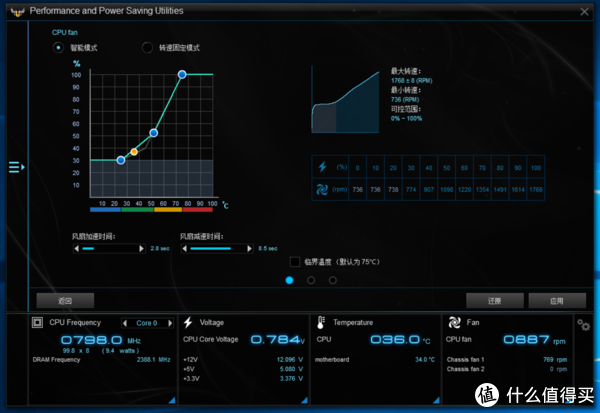Click the 907 rpm table cell
Viewport: 600px width, 413px height.
pos(429,189)
